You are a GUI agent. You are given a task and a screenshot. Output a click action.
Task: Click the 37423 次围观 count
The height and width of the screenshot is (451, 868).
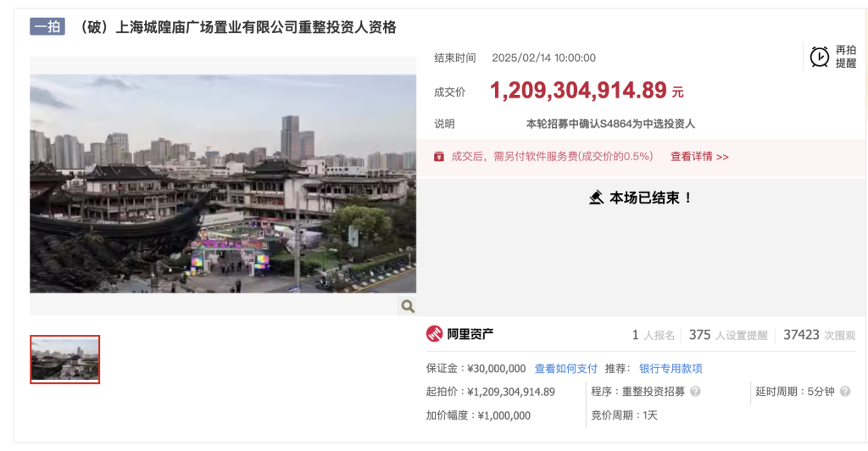click(820, 335)
